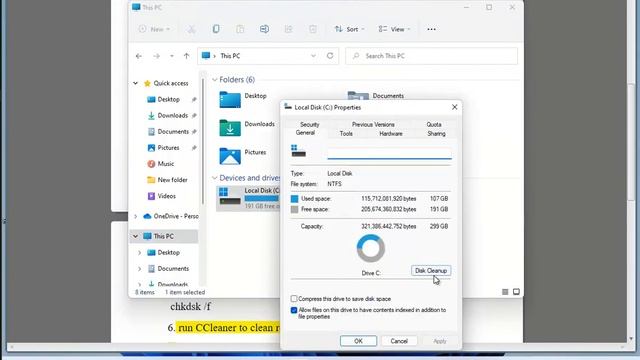Open the recent locations dropdown arrow
Viewport: 640px width, 360px height.
click(x=172, y=56)
